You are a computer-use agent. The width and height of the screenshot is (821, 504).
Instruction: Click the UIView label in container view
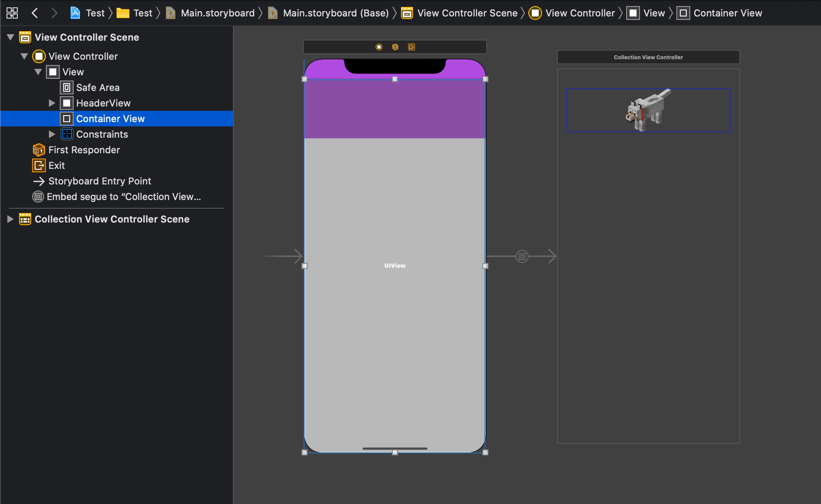point(395,265)
